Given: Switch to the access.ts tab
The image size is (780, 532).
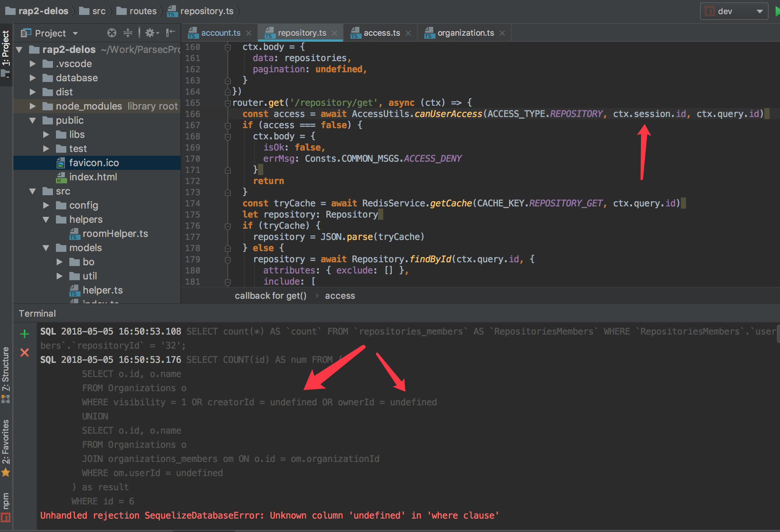Looking at the screenshot, I should (381, 33).
